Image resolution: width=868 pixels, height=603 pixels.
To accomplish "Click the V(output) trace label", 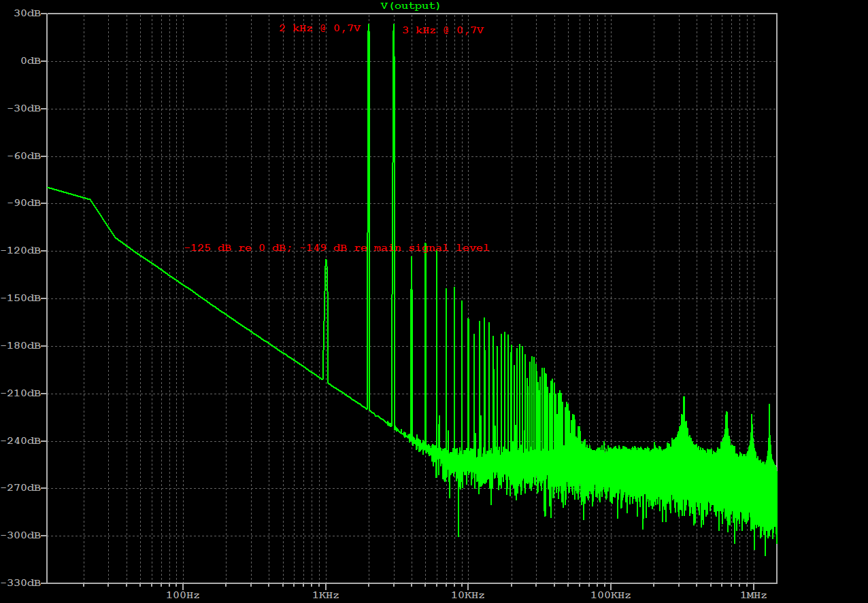I will click(410, 5).
